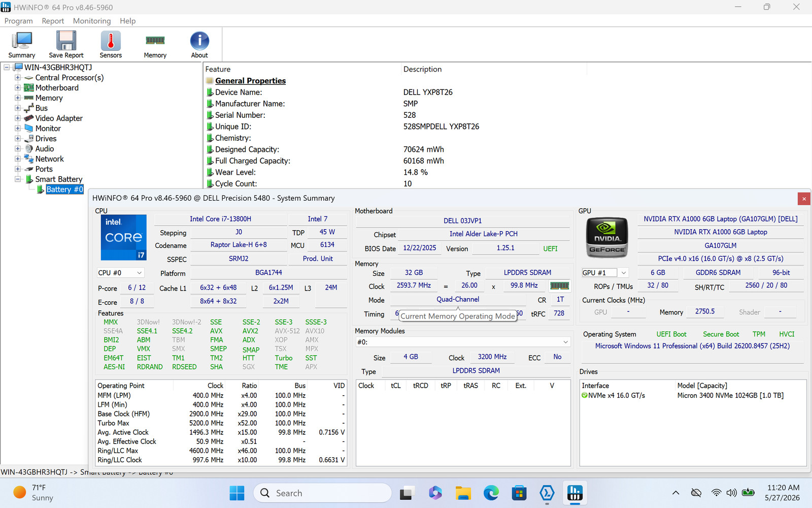Screen dimensions: 812x508
Task: Open the CPU #0 dropdown
Action: pyautogui.click(x=121, y=273)
